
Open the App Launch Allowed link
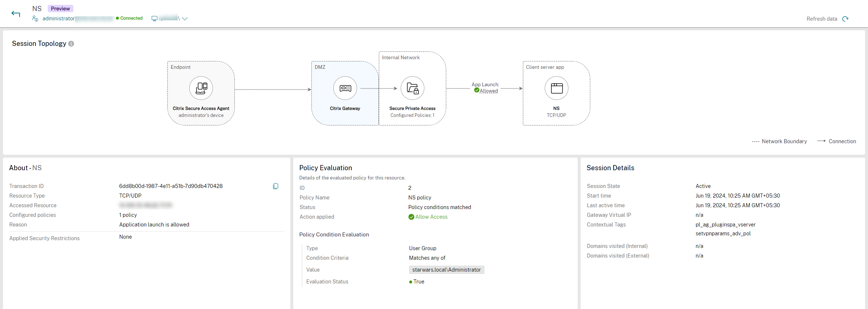(x=488, y=91)
